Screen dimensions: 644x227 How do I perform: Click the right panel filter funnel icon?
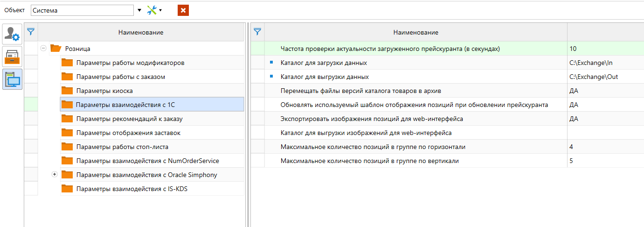[257, 32]
